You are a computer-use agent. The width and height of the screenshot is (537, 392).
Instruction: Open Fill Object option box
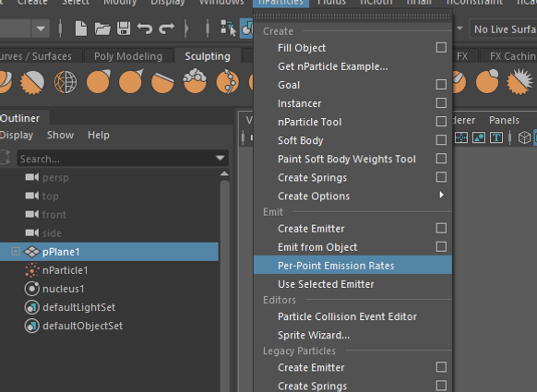441,48
